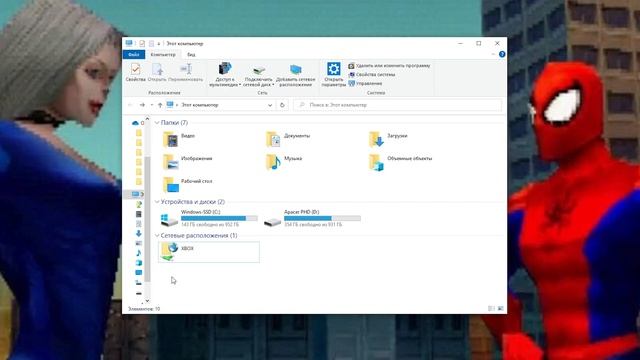The image size is (640, 360).
Task: Click the Desktop icon in sidebar
Action: [139, 272]
